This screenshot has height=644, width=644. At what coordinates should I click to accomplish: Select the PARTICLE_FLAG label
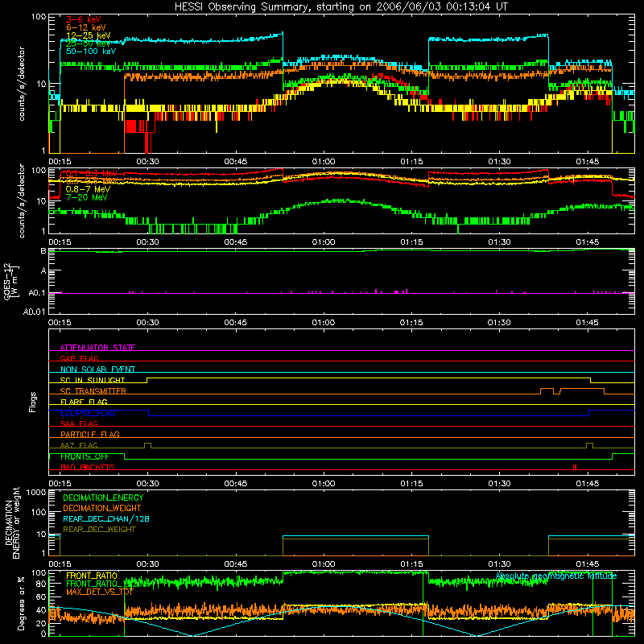click(x=90, y=435)
